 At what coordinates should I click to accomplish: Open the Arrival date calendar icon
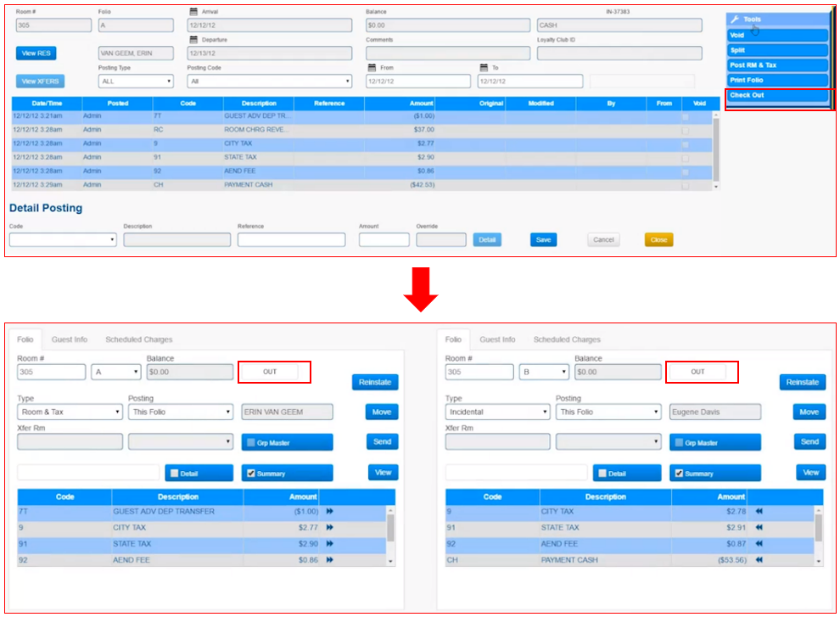pyautogui.click(x=193, y=12)
